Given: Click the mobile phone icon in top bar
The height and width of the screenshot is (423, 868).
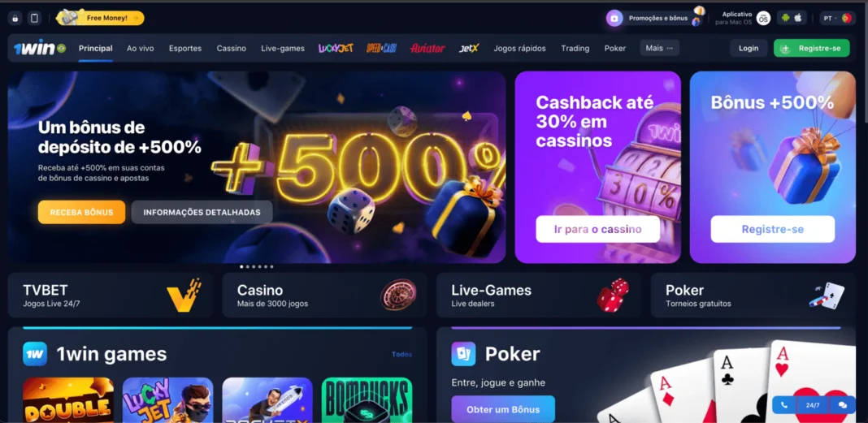Looking at the screenshot, I should [34, 18].
